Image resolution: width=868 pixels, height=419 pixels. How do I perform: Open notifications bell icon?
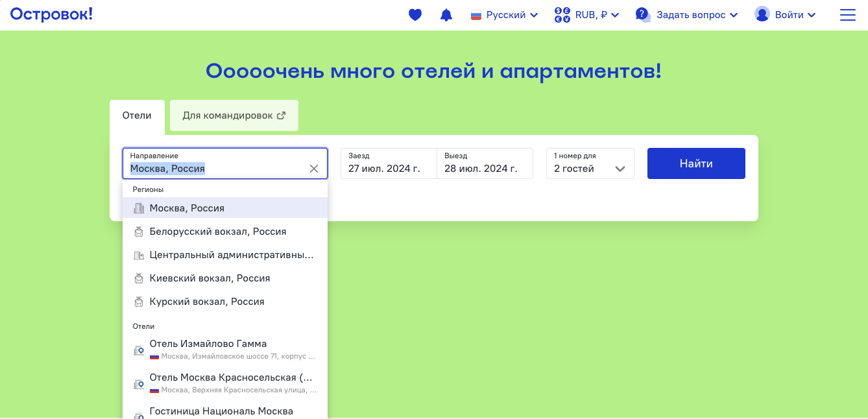[446, 15]
